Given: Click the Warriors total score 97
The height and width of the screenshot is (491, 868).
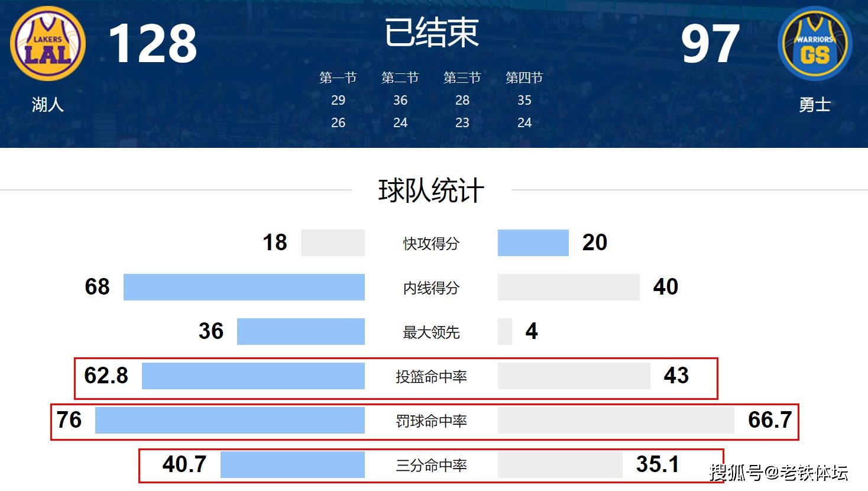Looking at the screenshot, I should 710,43.
